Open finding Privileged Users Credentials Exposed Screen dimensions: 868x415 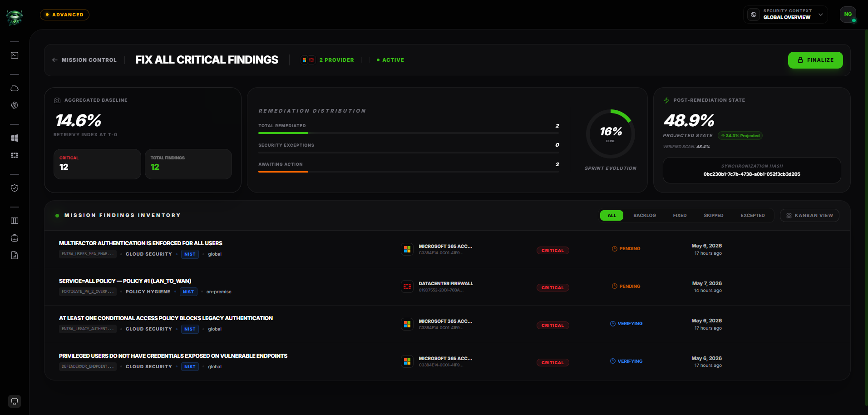[x=173, y=356]
